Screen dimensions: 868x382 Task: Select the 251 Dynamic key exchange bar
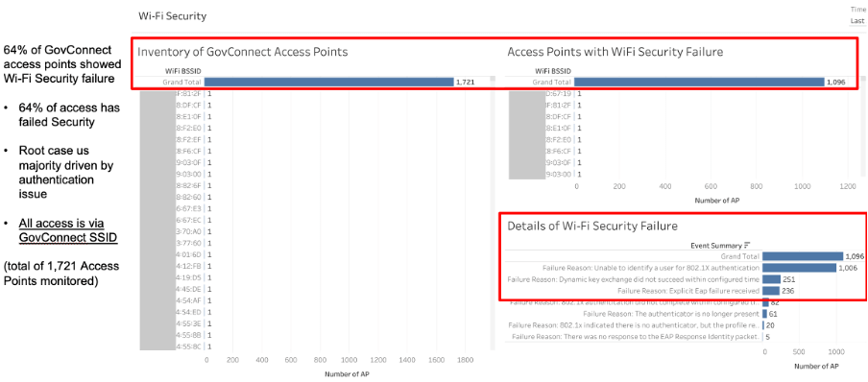tap(772, 279)
